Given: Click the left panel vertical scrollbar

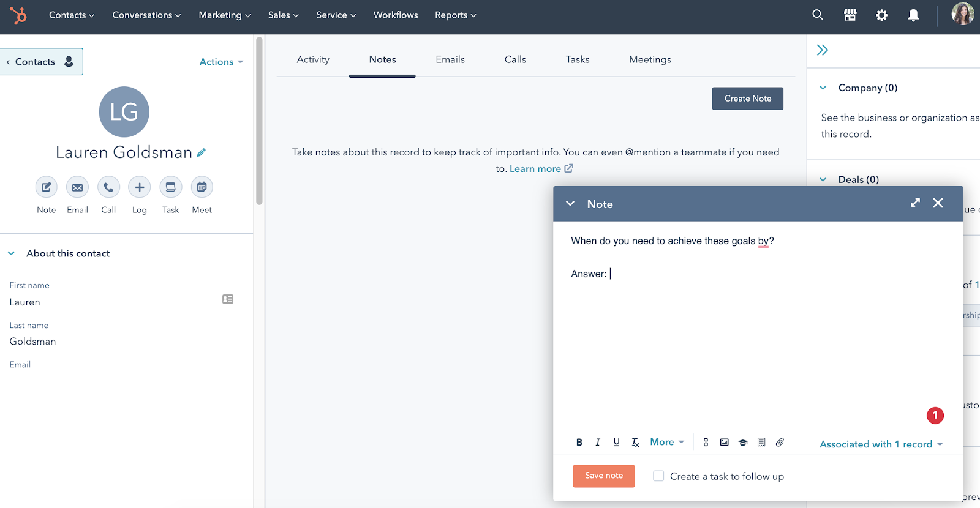Looking at the screenshot, I should 259,121.
